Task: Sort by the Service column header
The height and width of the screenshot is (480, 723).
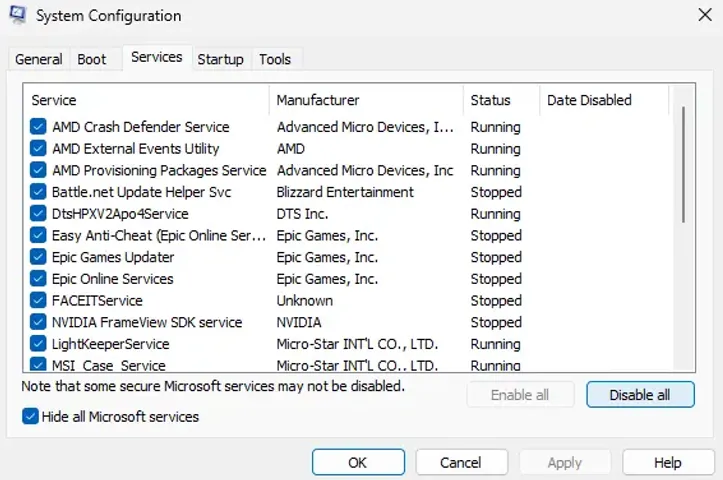Action: tap(146, 100)
